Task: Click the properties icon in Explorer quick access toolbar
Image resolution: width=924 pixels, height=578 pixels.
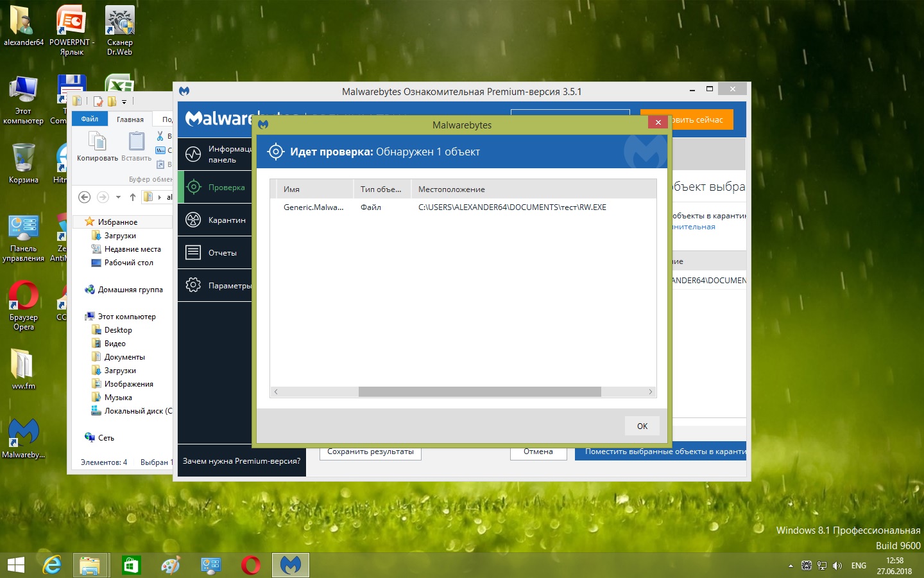Action: [x=98, y=101]
